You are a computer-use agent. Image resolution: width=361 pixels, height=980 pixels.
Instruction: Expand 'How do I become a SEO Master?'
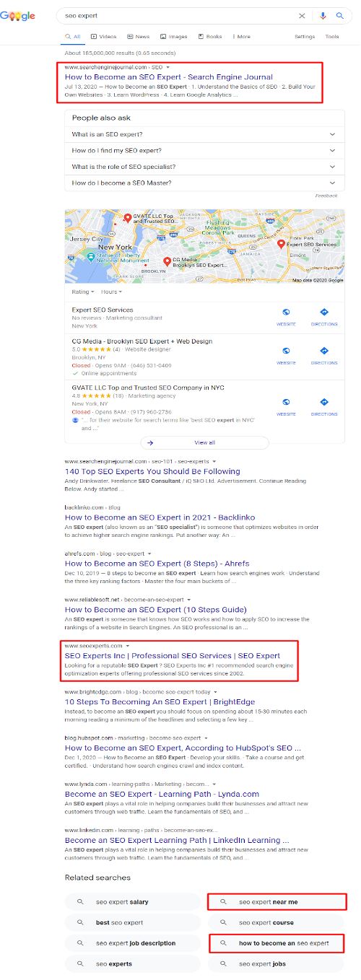tap(205, 183)
